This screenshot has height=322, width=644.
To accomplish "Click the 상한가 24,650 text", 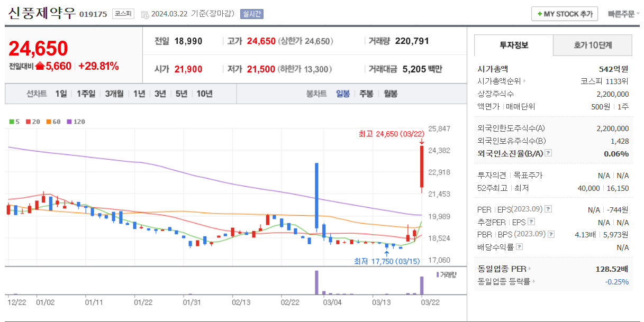I will (x=306, y=41).
